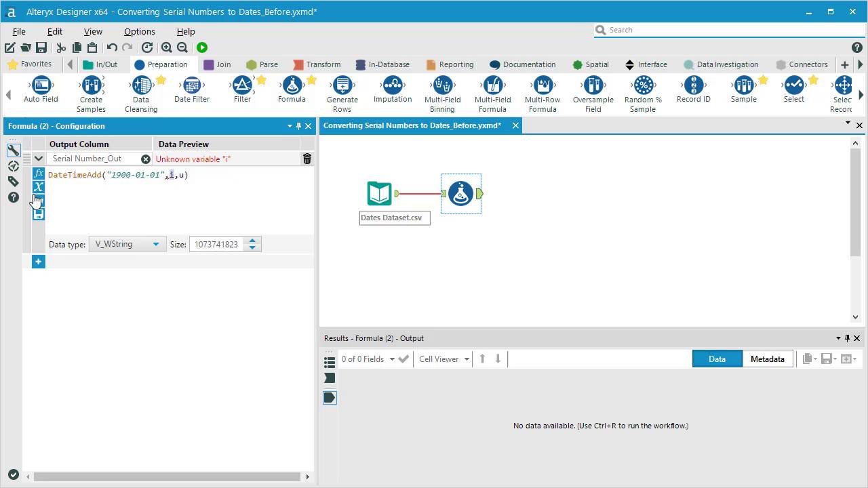Toggle favorite star on Select tool
Image resolution: width=868 pixels, height=488 pixels.
tap(813, 80)
